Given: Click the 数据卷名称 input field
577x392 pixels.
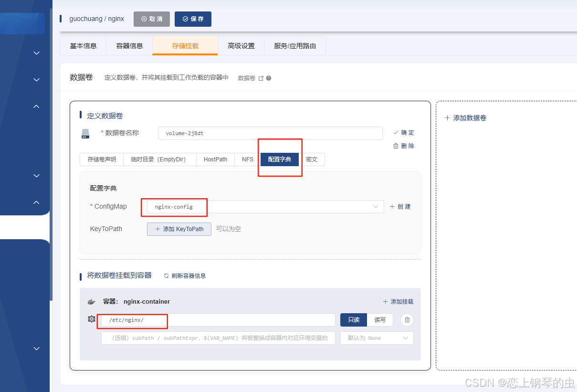Looking at the screenshot, I should point(270,133).
